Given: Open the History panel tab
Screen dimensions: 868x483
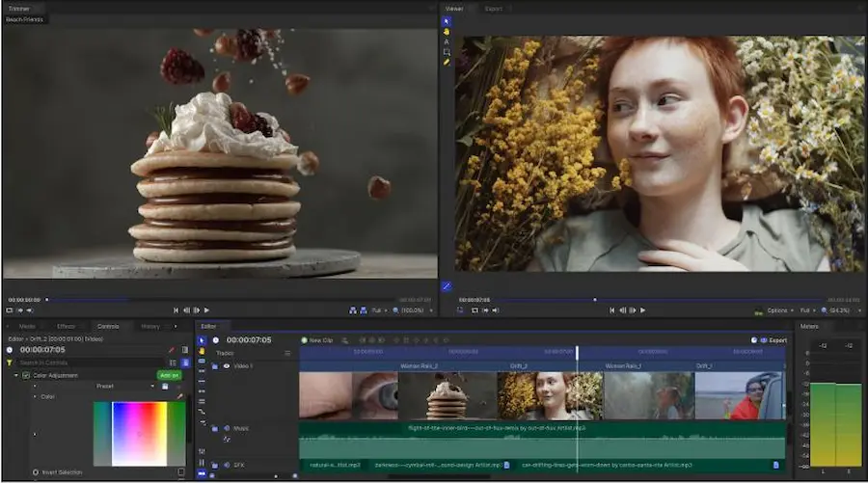Looking at the screenshot, I should click(x=150, y=327).
